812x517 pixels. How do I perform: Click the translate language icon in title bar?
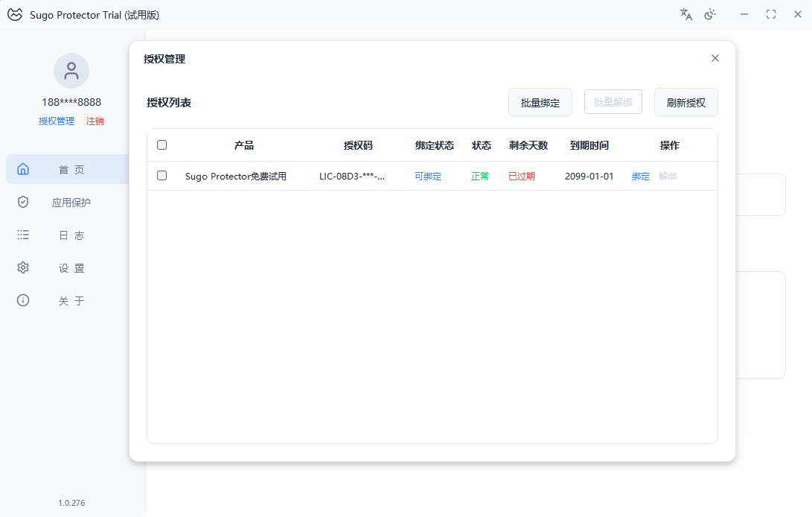[686, 14]
